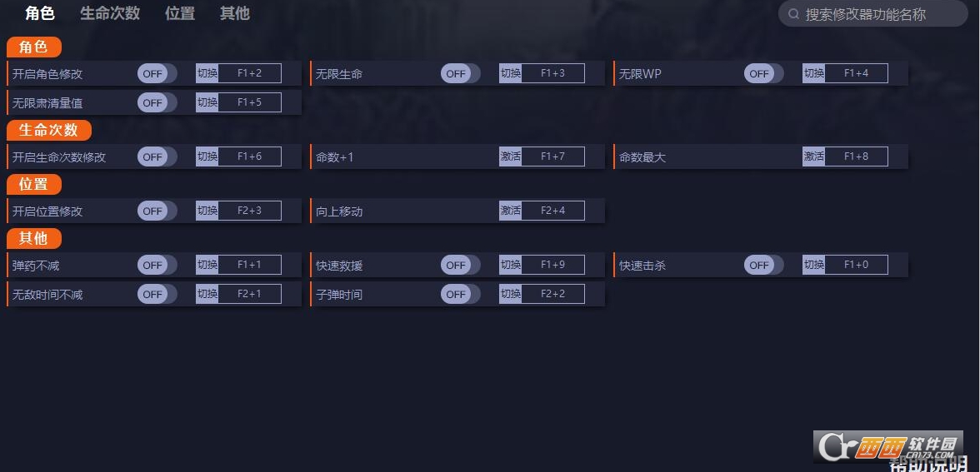
Task: Enable 快速击杀 toggle
Action: point(763,265)
